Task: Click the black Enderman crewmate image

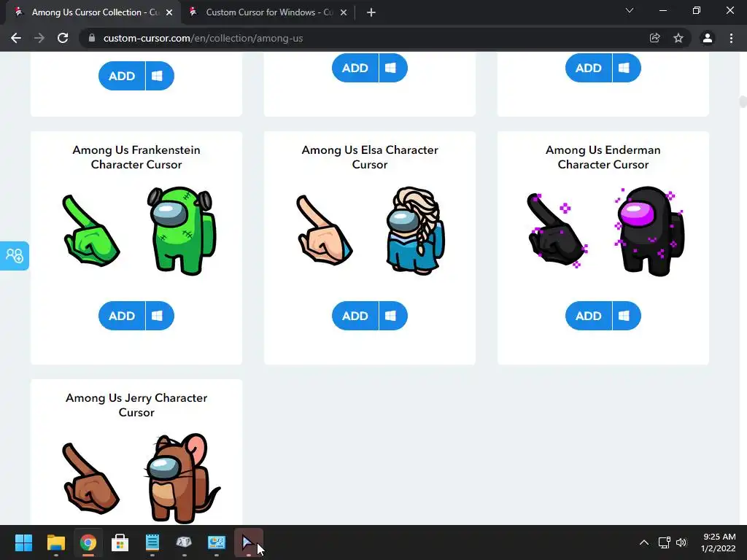Action: pyautogui.click(x=650, y=231)
